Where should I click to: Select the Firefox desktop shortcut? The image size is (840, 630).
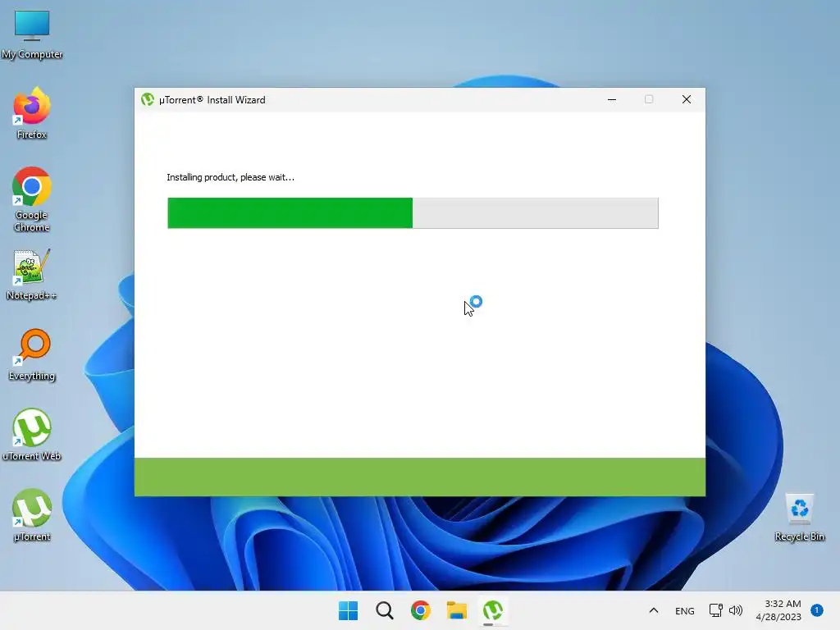pos(32,113)
